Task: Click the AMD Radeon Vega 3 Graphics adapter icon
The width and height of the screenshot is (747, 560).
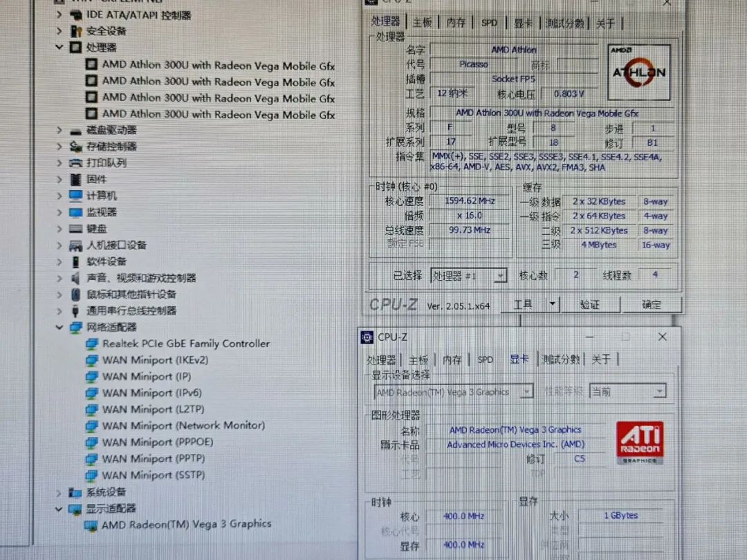Action: pos(91,525)
